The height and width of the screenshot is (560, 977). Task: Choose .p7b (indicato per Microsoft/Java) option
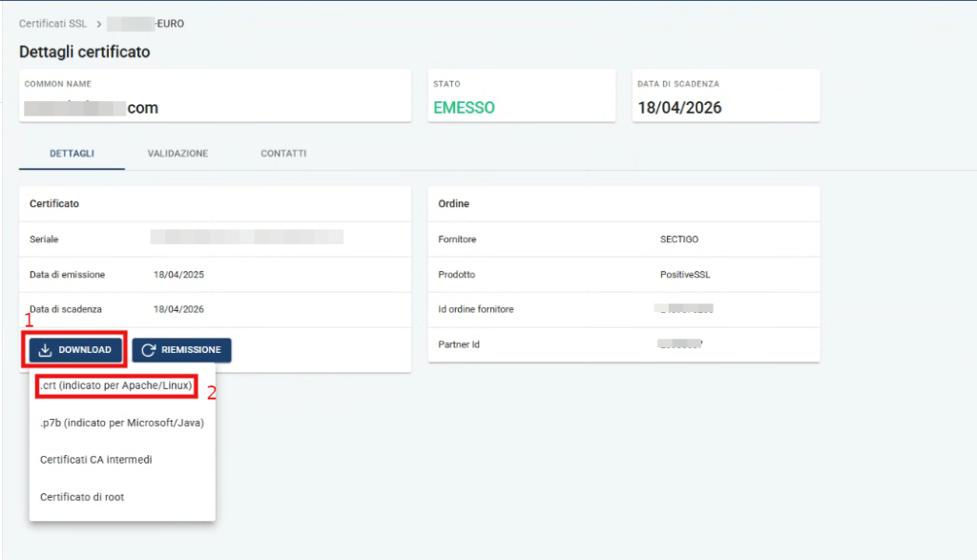[122, 423]
